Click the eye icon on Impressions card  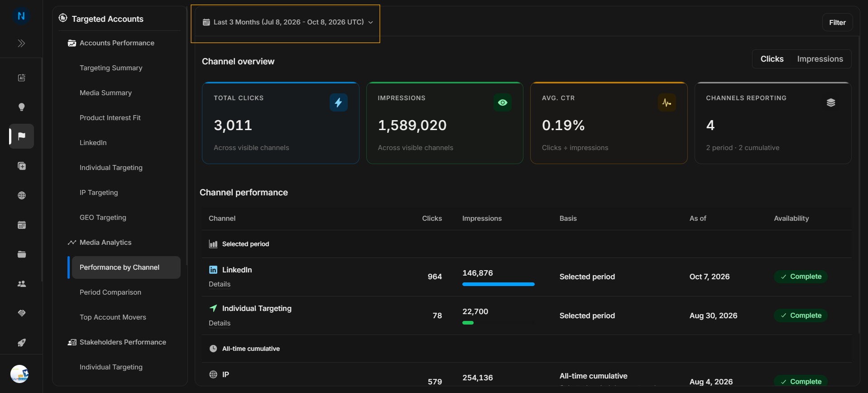point(503,102)
